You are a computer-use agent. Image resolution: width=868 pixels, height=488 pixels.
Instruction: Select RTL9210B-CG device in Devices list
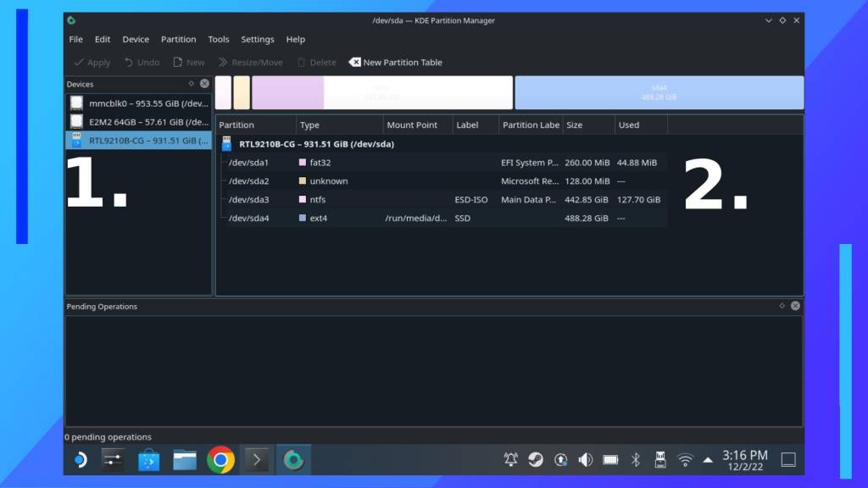[x=138, y=141]
